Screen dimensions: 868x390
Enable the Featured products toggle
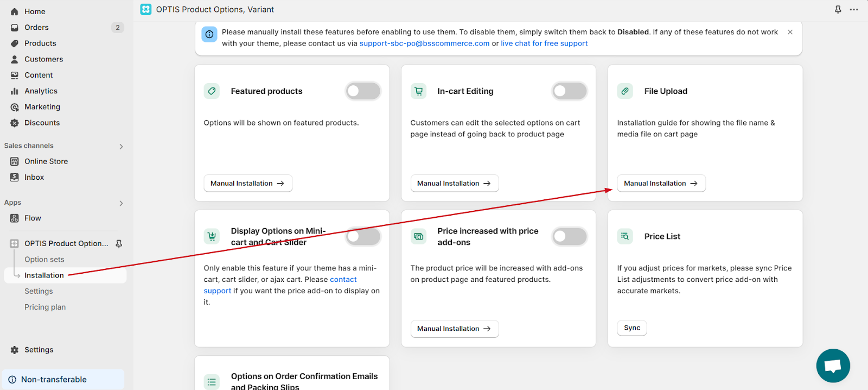[x=363, y=91]
